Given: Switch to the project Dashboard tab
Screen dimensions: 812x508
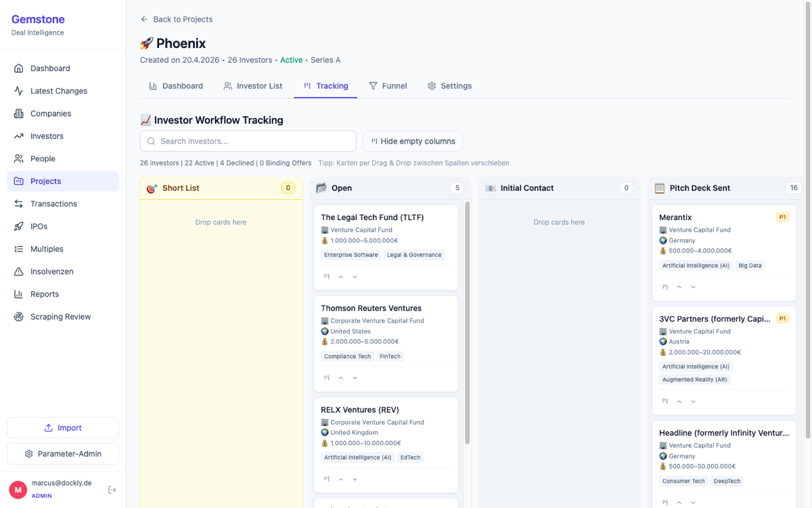Looking at the screenshot, I should click(176, 86).
